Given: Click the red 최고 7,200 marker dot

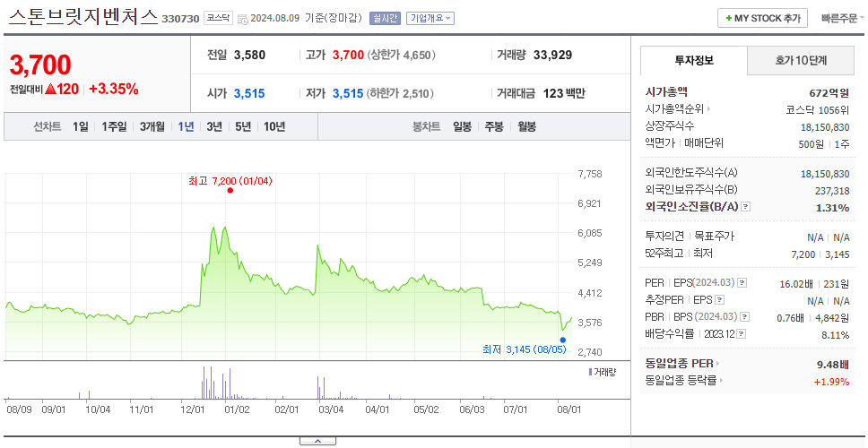Looking at the screenshot, I should [230, 190].
